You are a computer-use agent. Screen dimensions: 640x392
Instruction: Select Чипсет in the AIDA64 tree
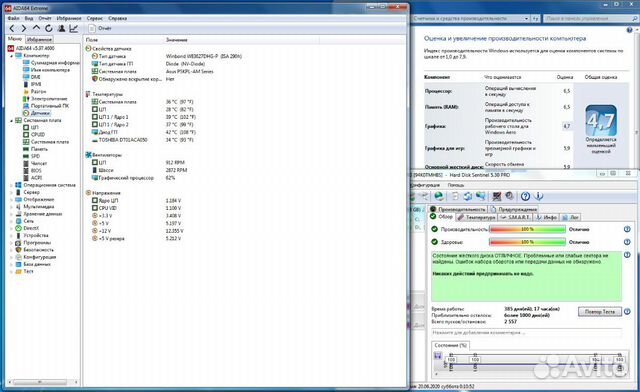39,163
